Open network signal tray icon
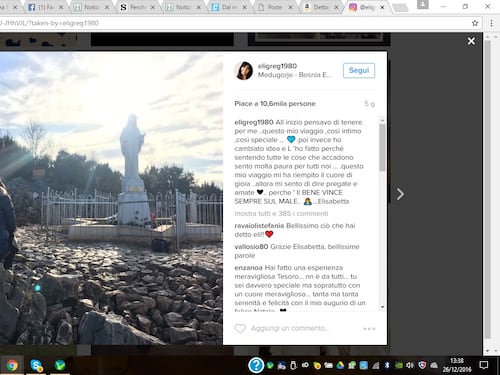The height and width of the screenshot is (375, 500). point(376,366)
